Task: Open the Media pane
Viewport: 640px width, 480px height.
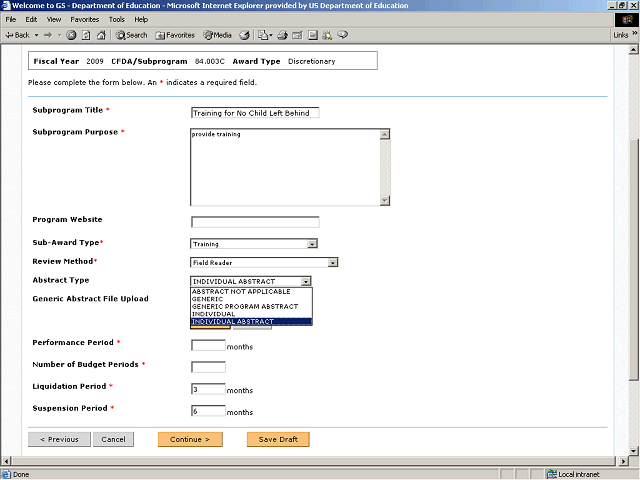Action: 218,35
